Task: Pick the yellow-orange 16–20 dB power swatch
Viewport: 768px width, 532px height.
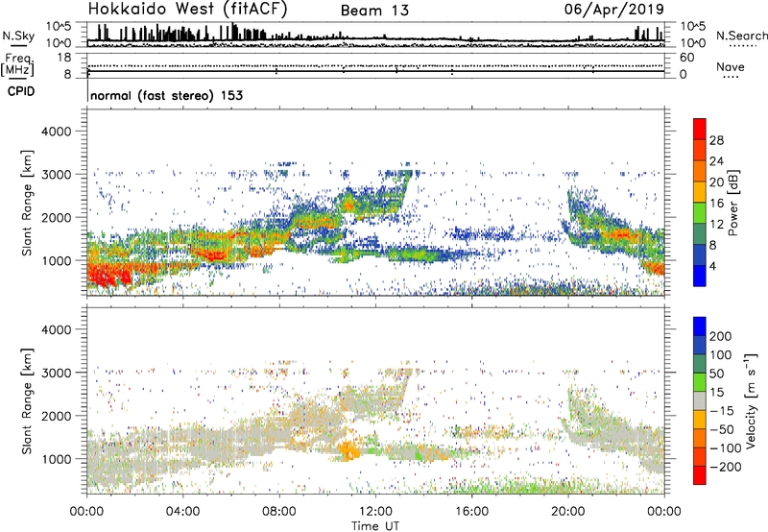Action: click(x=700, y=193)
